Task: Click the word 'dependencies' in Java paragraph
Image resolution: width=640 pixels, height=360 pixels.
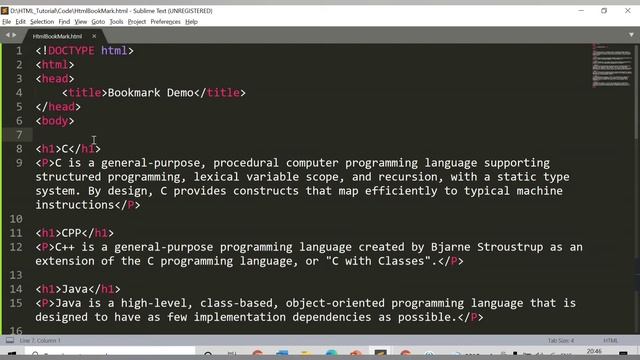Action: 332,317
